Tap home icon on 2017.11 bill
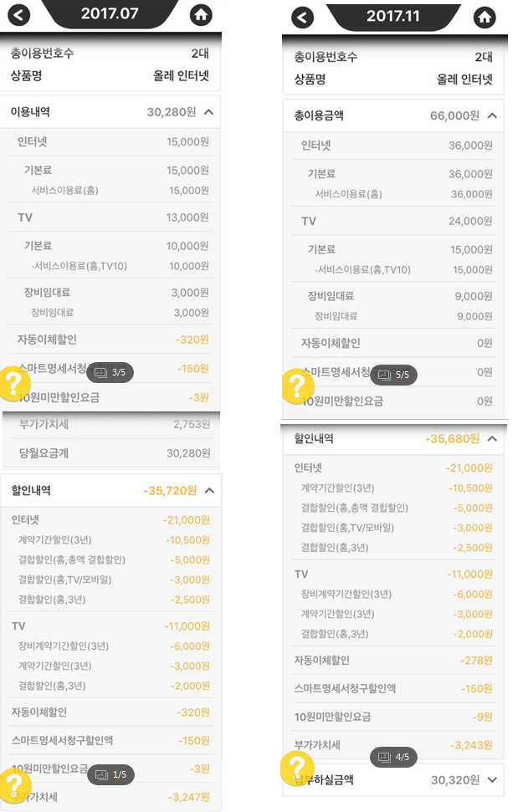The image size is (528, 812). (484, 18)
